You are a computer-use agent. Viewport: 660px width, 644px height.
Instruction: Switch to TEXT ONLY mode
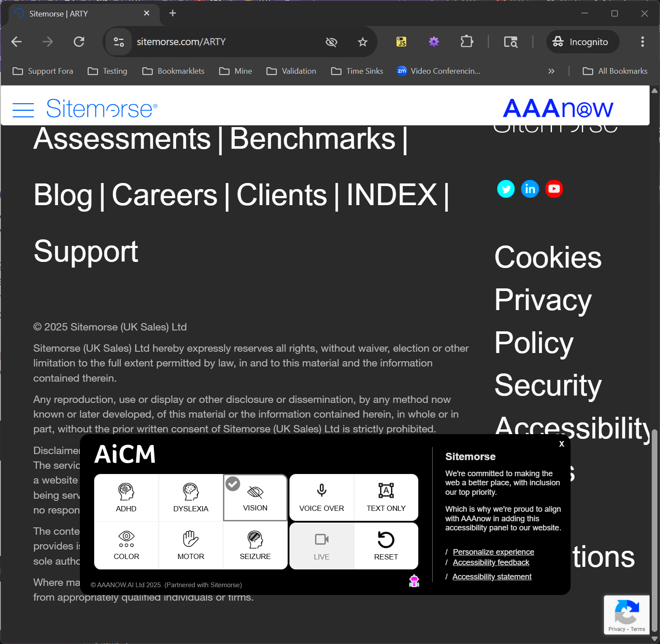pyautogui.click(x=386, y=498)
